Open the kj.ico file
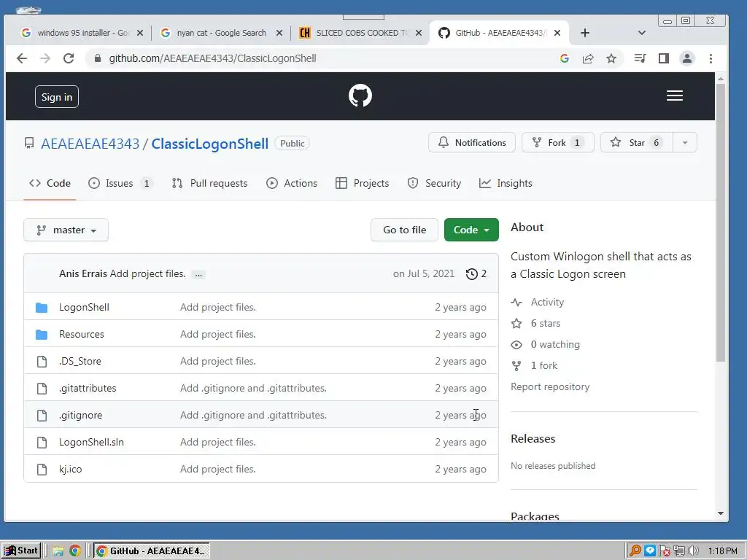The height and width of the screenshot is (560, 747). click(x=71, y=469)
